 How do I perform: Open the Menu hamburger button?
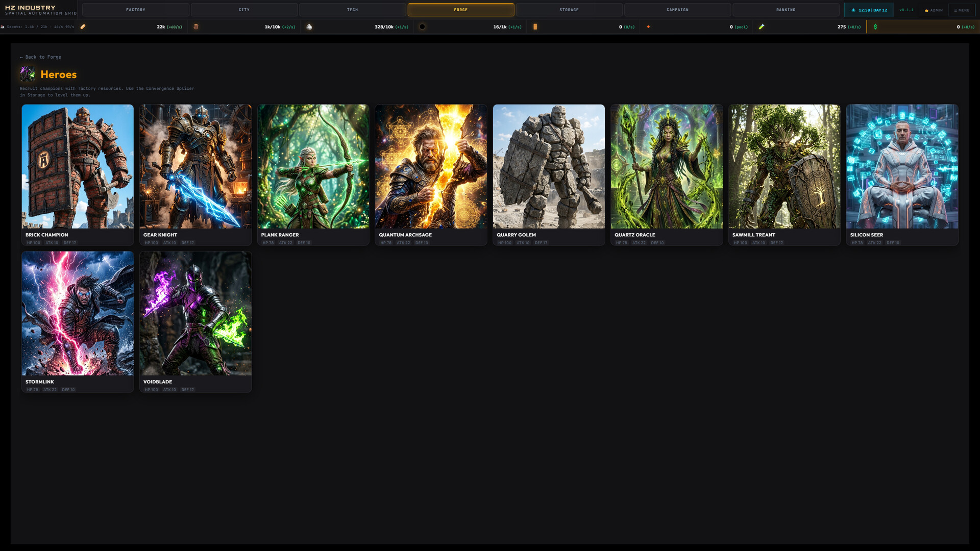[x=962, y=10]
